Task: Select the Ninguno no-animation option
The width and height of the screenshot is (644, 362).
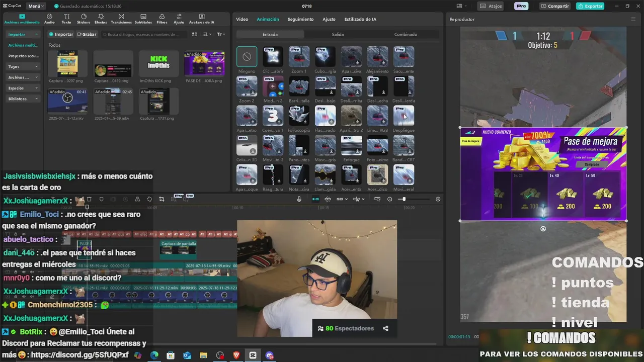Action: [247, 57]
